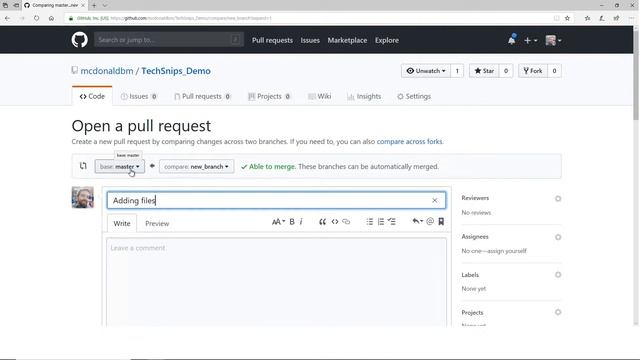Open the saved reply dropdown
This screenshot has height=360, width=640.
417,221
